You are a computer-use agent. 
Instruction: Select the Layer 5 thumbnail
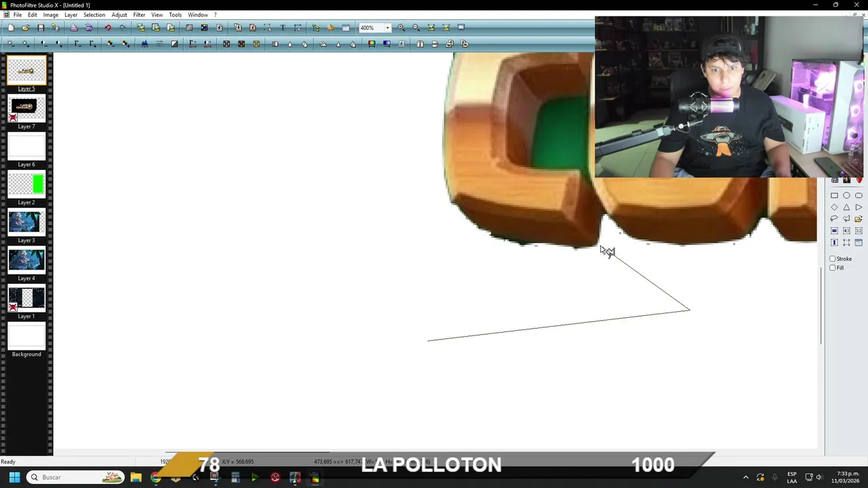coord(26,71)
